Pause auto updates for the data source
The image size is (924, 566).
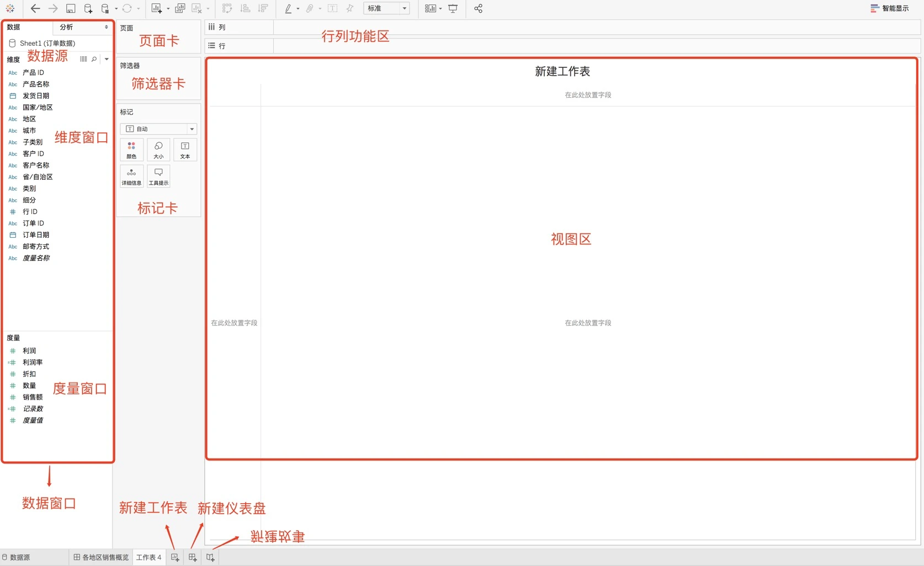[105, 8]
